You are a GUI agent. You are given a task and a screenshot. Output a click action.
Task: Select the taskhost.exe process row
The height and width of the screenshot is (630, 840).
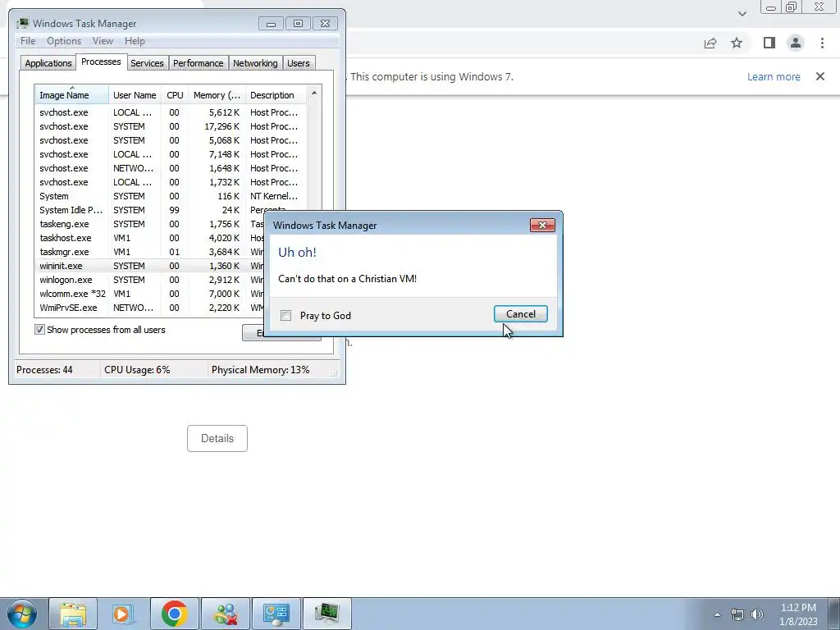150,238
